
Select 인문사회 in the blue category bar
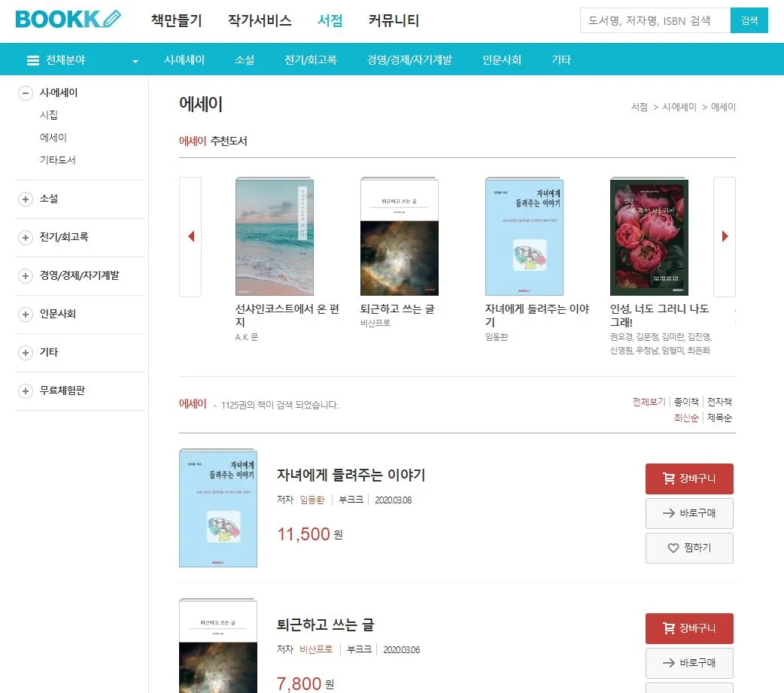click(502, 60)
